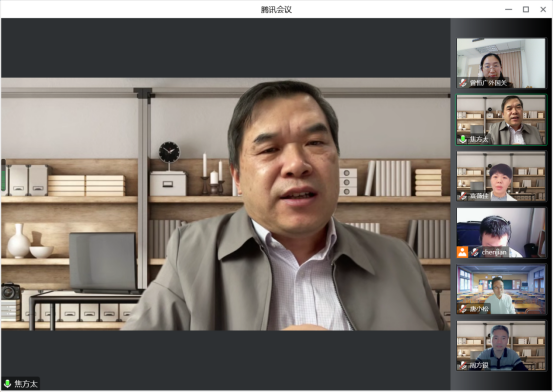
Task: Click muted mic icon on bottom thumbnail
Action: (463, 365)
